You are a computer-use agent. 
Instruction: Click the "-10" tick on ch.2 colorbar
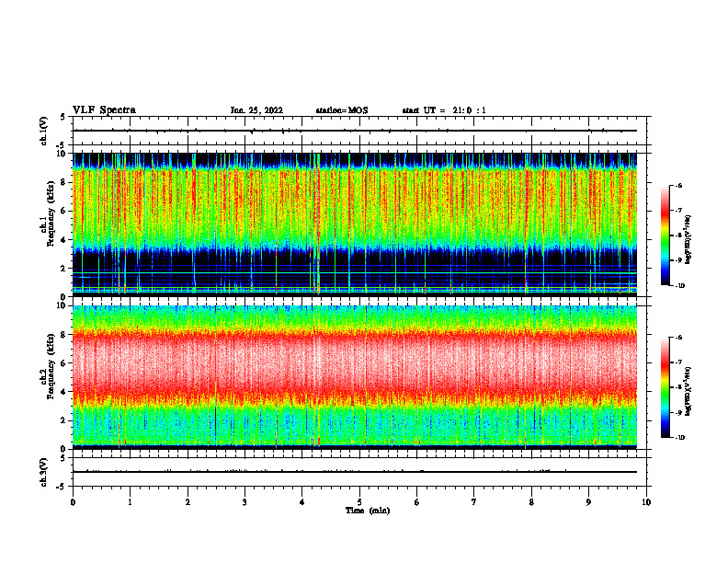(680, 438)
